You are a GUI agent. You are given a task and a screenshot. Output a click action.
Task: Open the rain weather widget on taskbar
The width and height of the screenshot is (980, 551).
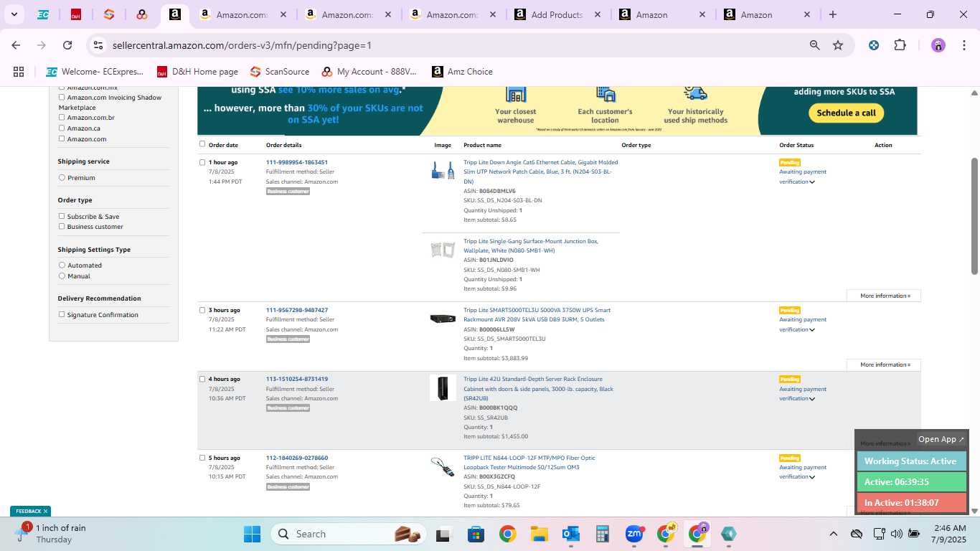[52, 534]
